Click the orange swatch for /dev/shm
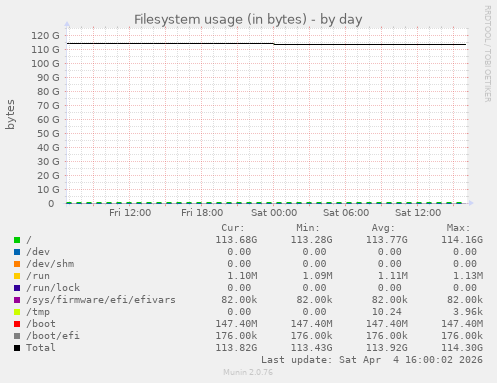Image resolution: width=497 pixels, height=383 pixels. tap(17, 264)
